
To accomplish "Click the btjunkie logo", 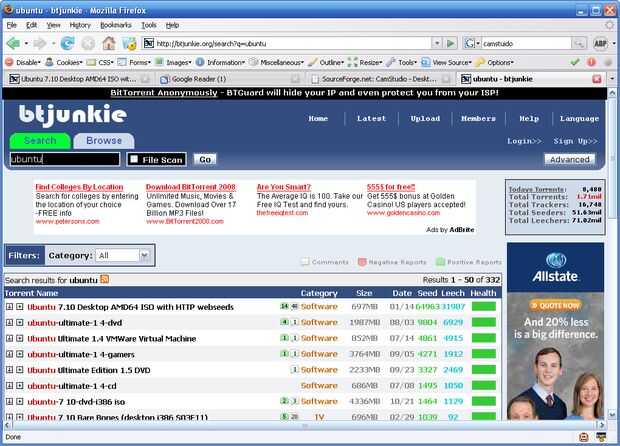I will pyautogui.click(x=73, y=115).
